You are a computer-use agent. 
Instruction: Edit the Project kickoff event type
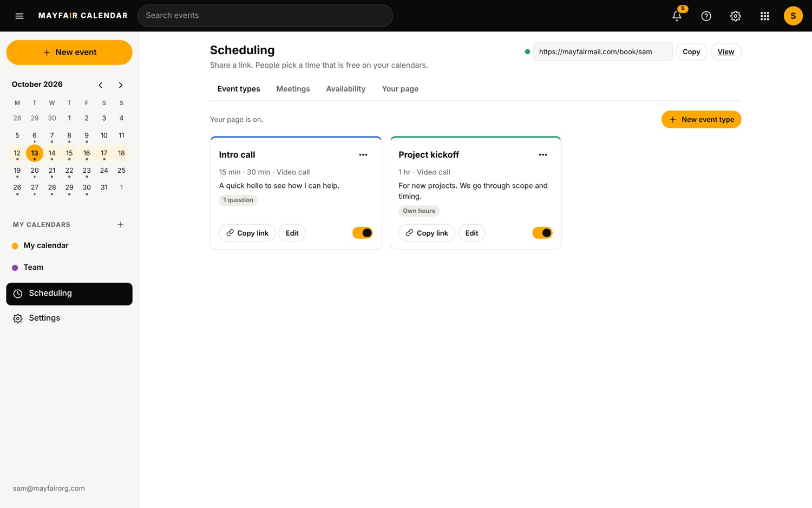coord(472,233)
